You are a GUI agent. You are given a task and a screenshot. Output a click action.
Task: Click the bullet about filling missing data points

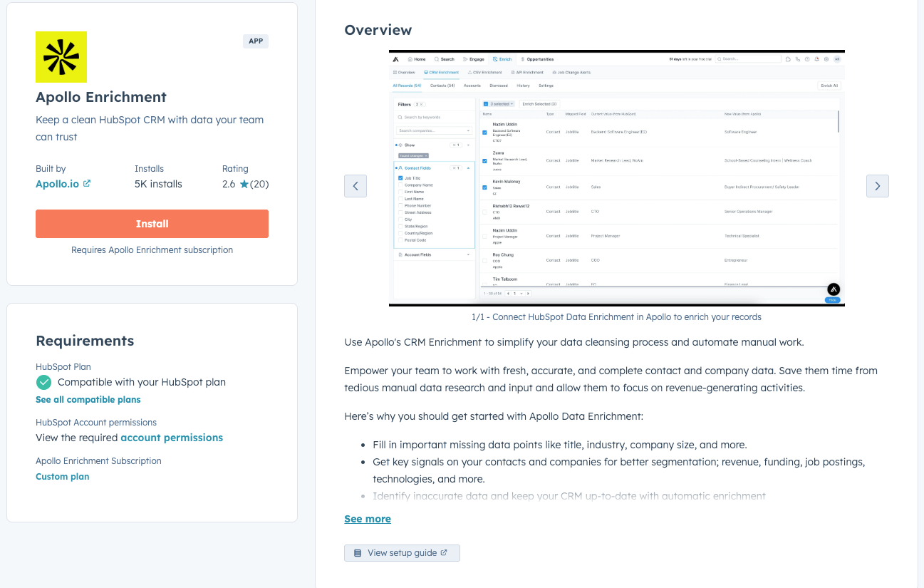560,445
